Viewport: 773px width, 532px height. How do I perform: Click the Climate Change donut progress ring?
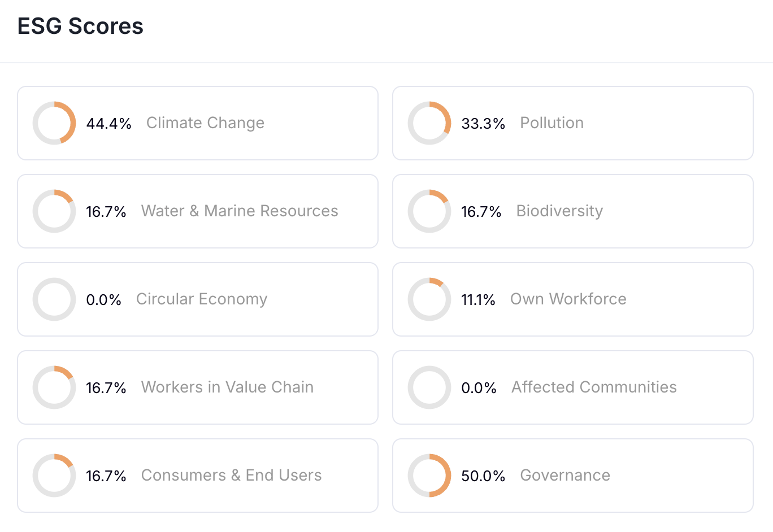tap(54, 123)
